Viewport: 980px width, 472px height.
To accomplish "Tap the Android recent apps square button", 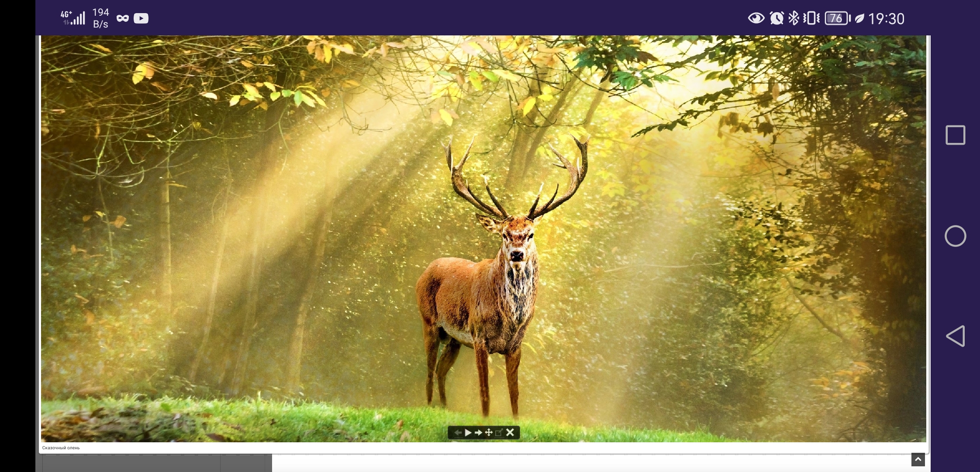I will coord(955,135).
